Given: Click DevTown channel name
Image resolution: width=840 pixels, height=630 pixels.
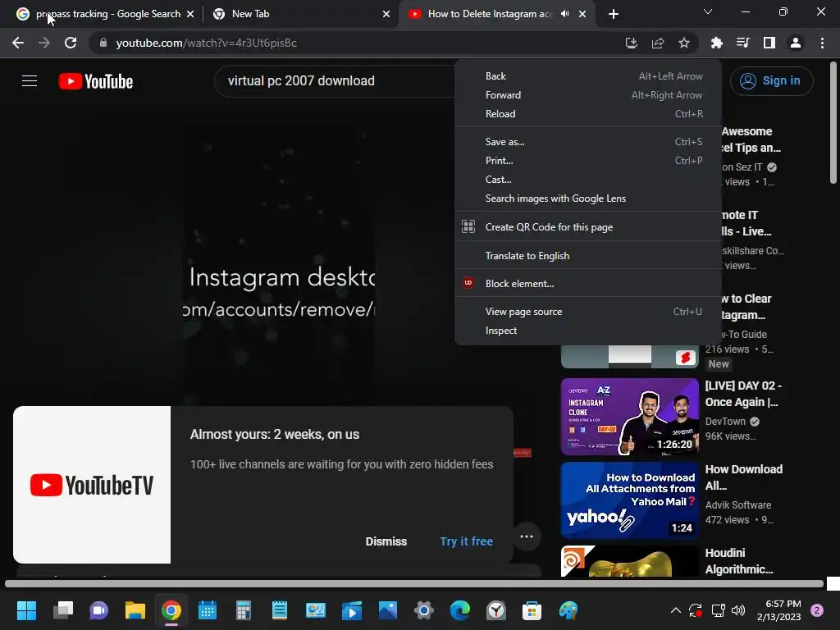Looking at the screenshot, I should click(725, 422).
